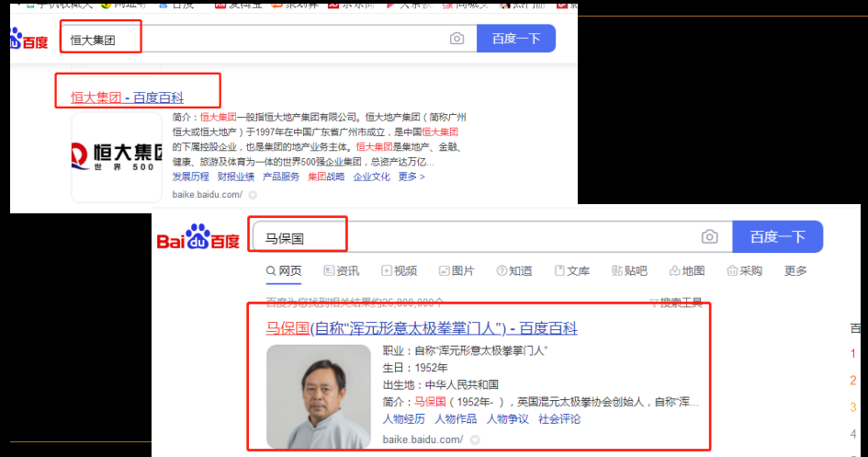Expand 更多 > under 恒大集团 result
The height and width of the screenshot is (457, 868).
point(411,177)
